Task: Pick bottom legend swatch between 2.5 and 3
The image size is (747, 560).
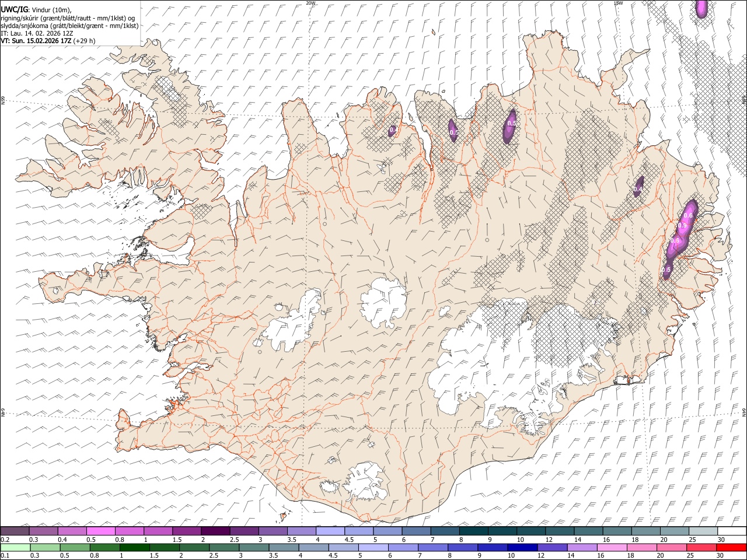Action: pyautogui.click(x=224, y=547)
